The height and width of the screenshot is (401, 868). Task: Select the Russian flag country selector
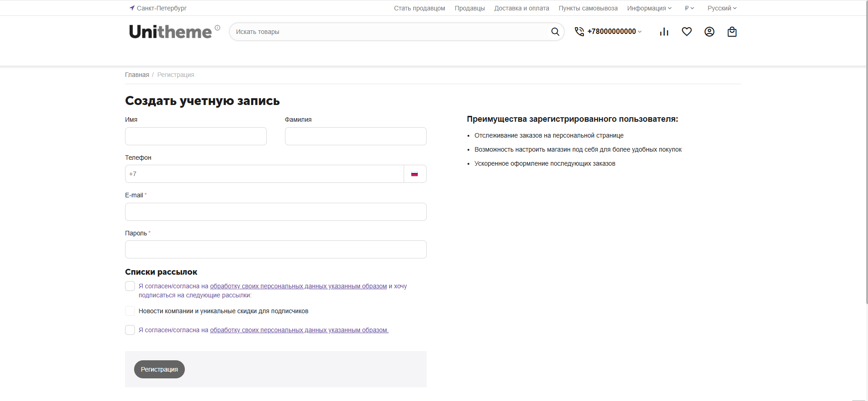(x=415, y=174)
